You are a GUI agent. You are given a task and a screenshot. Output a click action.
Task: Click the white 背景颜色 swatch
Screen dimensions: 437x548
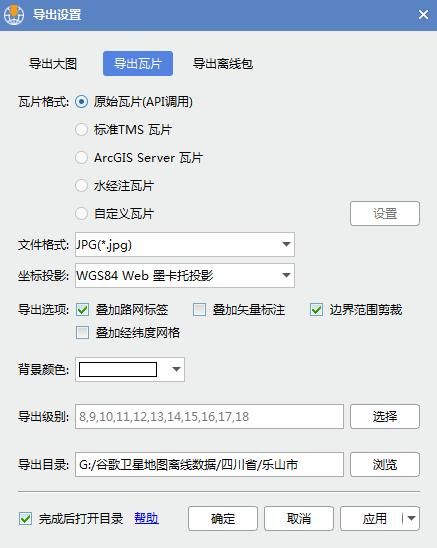[118, 369]
